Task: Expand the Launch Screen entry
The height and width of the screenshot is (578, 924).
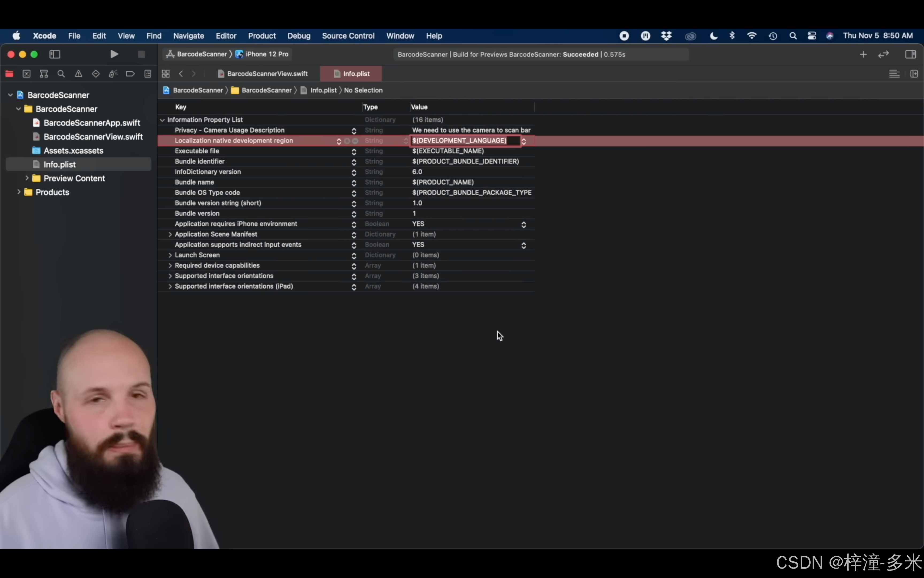Action: coord(170,255)
